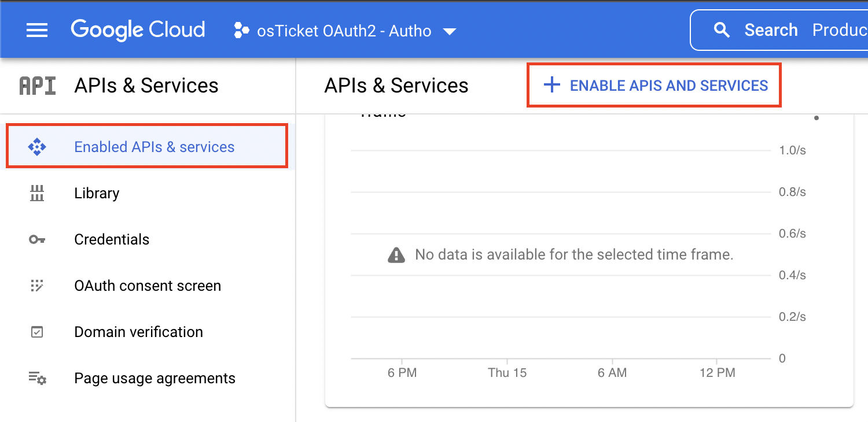Click the API logo icon in sidebar
868x422 pixels.
pos(38,86)
